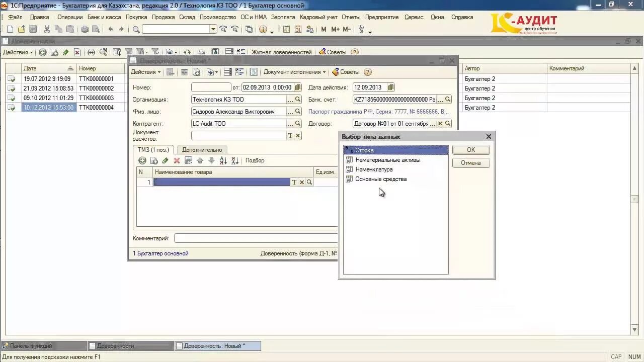
Task: Click T type-select icon in Документ расчетов field
Action: [x=290, y=136]
